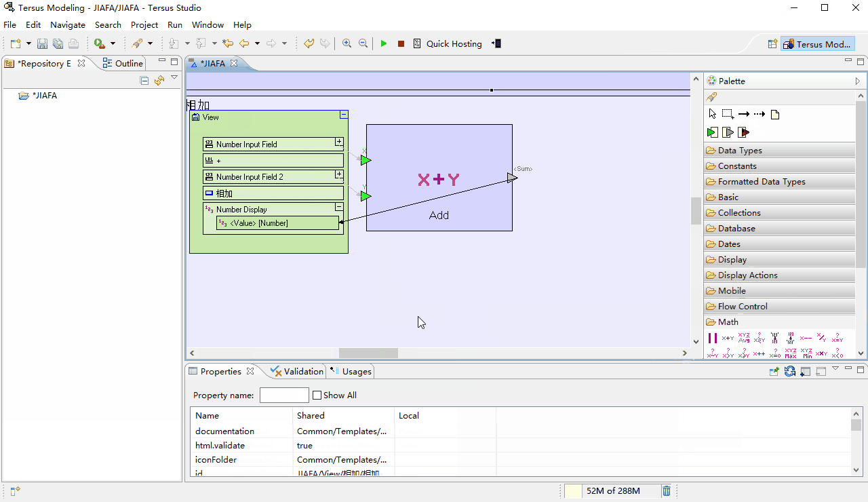Select the dark red Error slot tool
Viewport: 868px width, 502px height.
(744, 132)
